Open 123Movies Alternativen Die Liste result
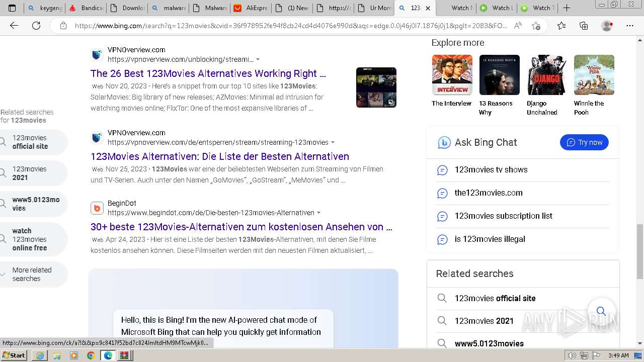 click(220, 156)
